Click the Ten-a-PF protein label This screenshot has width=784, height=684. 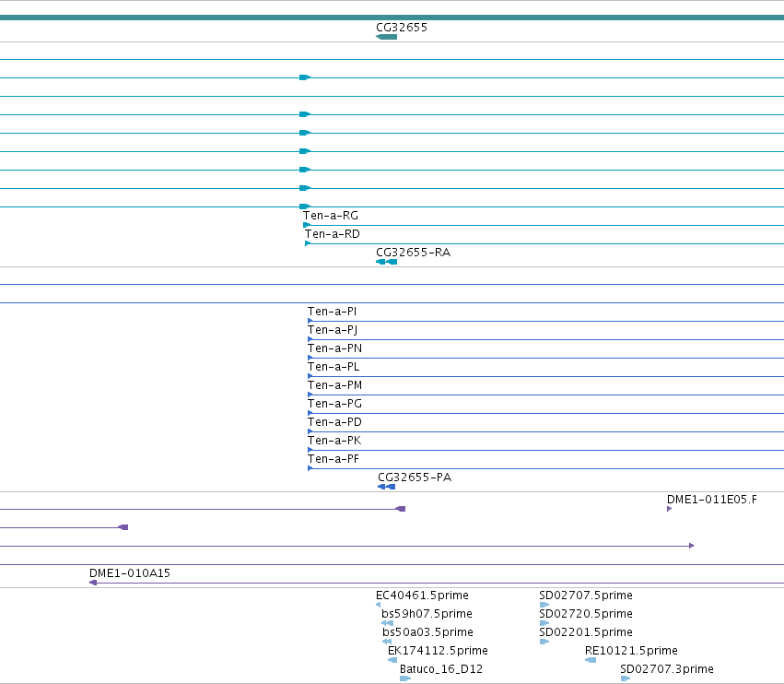point(333,459)
